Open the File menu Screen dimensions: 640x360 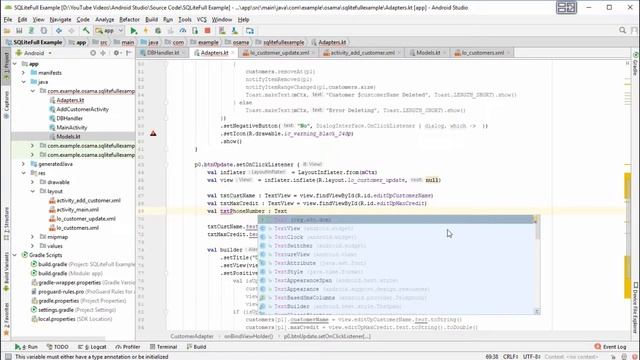pos(8,19)
